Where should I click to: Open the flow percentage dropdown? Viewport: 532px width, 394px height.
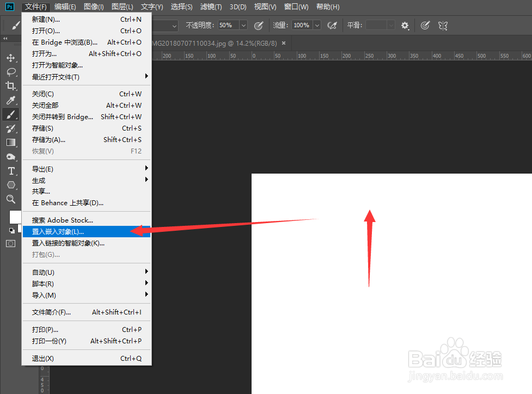[x=317, y=26]
